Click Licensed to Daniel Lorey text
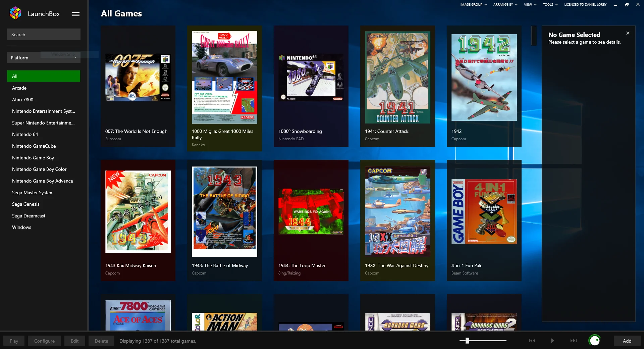The image size is (644, 349). point(585,5)
